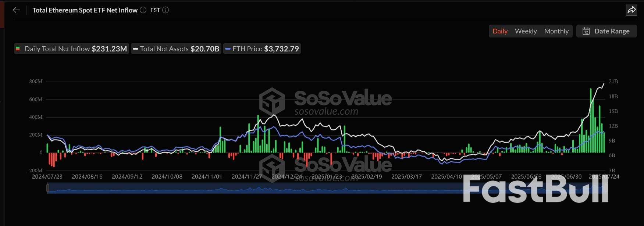
Task: Open info icon beside chart title
Action: coord(143,10)
